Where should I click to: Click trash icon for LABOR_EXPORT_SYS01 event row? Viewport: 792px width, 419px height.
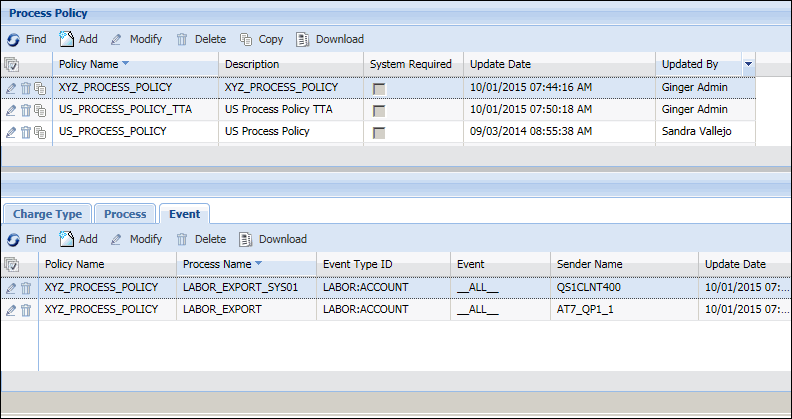tap(26, 288)
